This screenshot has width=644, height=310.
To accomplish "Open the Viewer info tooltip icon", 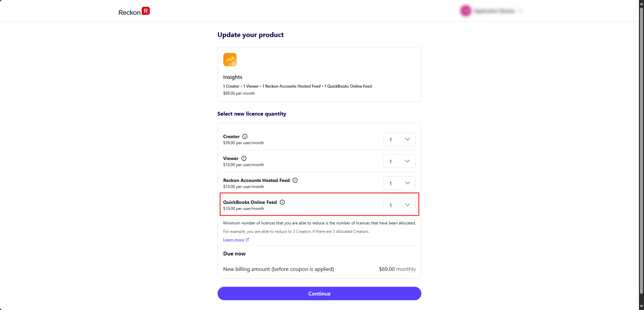I will pyautogui.click(x=244, y=158).
